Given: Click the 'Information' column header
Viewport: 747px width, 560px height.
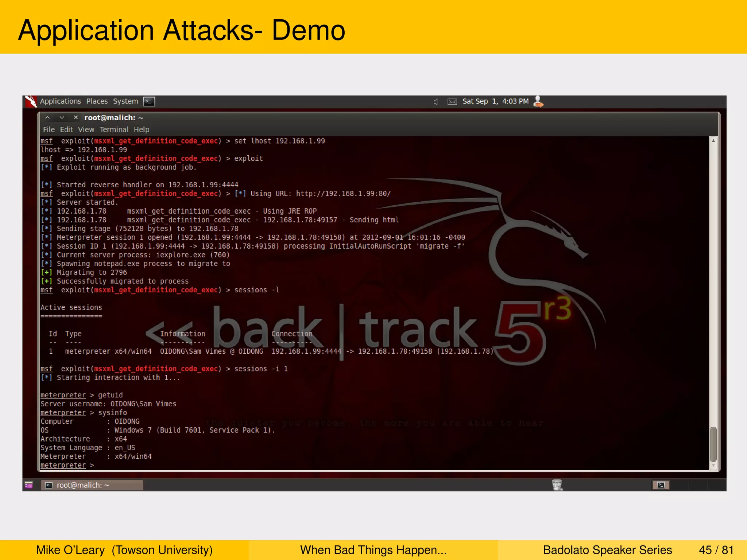Looking at the screenshot, I should (x=182, y=334).
